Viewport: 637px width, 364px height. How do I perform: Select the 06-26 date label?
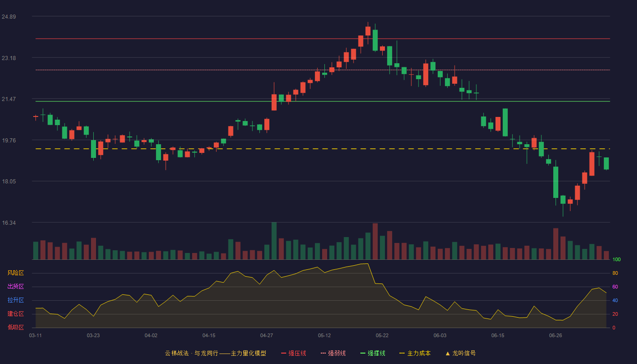(556, 335)
